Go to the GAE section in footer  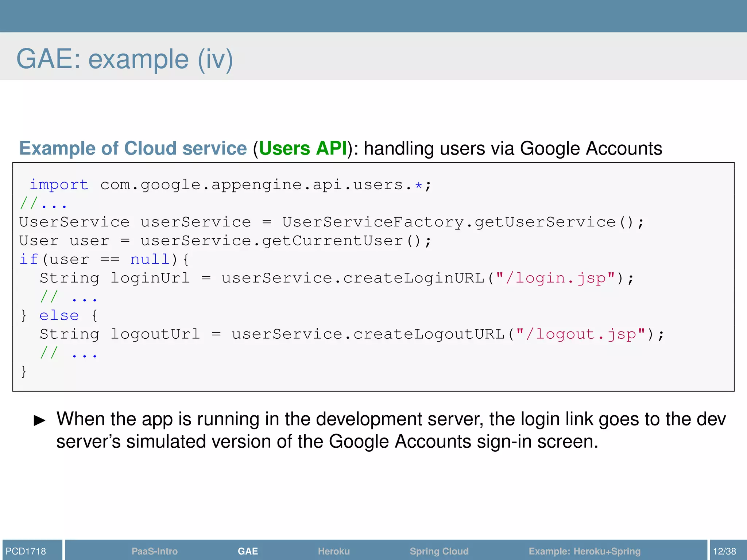(x=248, y=551)
